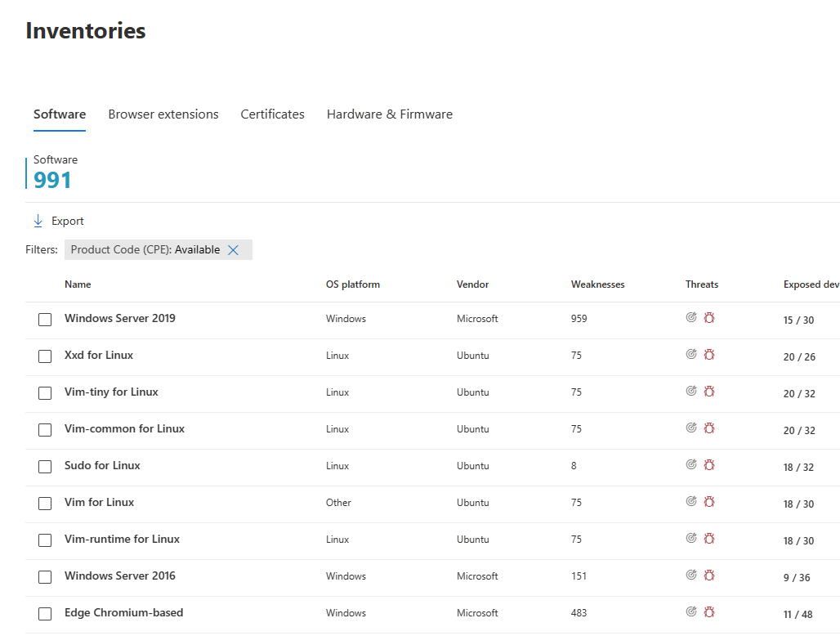This screenshot has height=636, width=840.
Task: Click exposed devices value 9 / 36
Action: click(x=797, y=578)
